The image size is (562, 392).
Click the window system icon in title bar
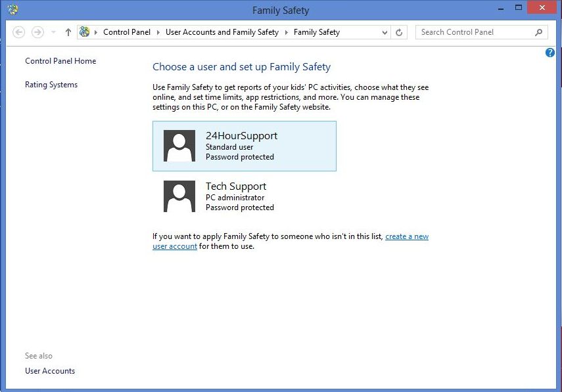coord(12,10)
